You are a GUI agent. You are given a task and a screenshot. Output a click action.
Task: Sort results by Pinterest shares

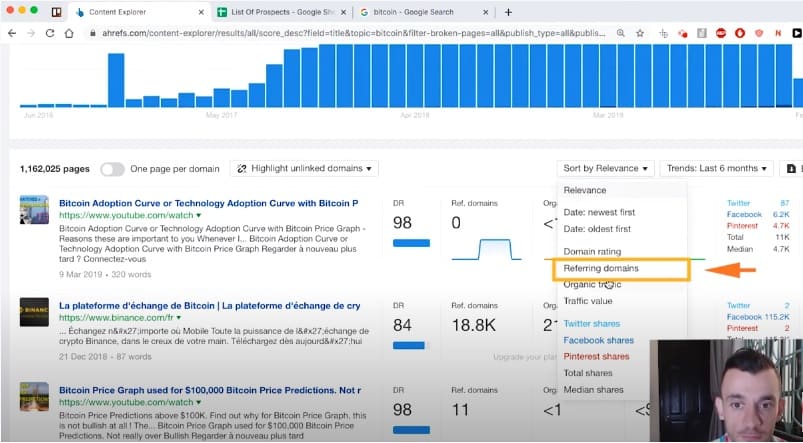point(596,356)
